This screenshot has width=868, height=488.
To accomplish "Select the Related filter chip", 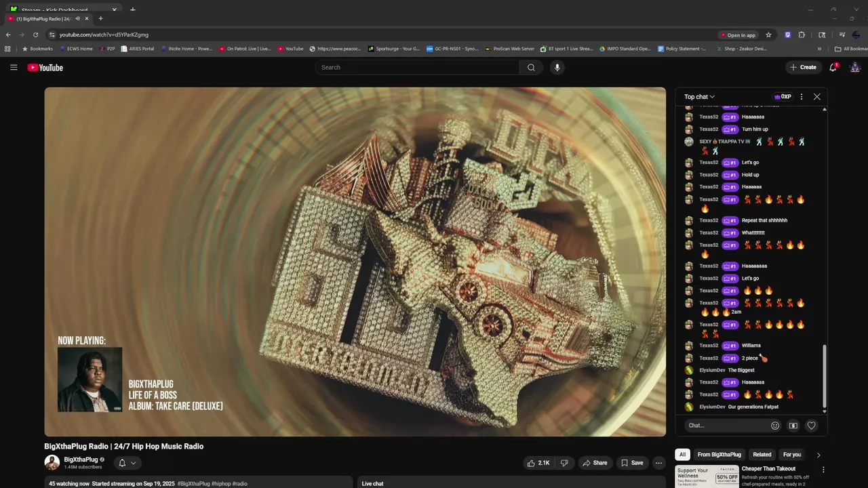I will (762, 455).
